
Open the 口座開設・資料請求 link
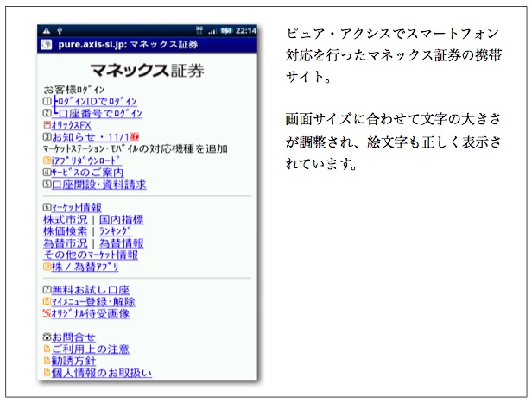coord(99,185)
